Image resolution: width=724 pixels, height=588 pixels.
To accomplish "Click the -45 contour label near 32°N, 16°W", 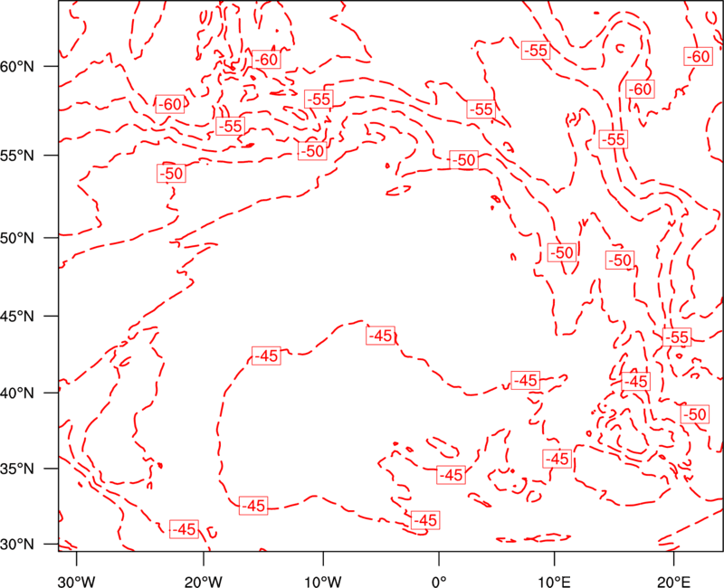I will tap(253, 506).
